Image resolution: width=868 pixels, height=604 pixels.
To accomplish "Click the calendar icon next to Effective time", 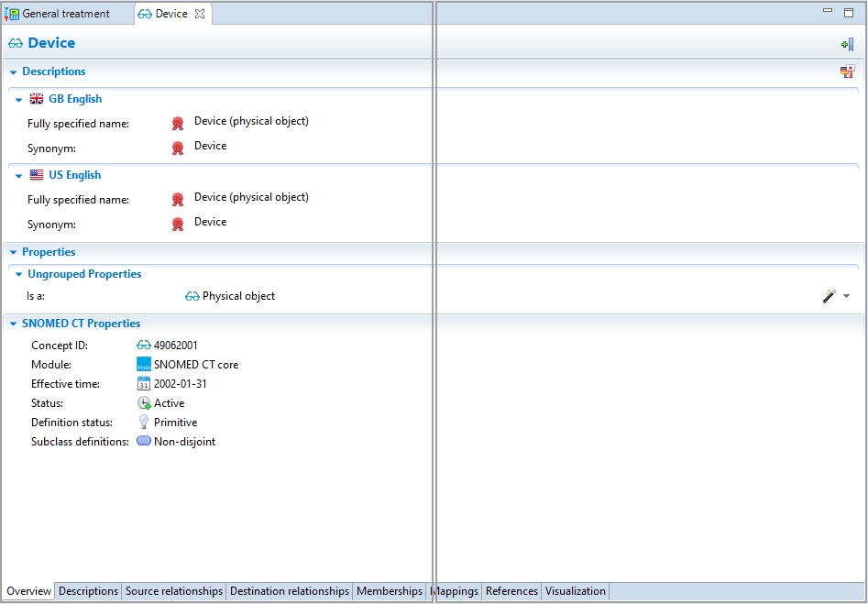I will 144,384.
